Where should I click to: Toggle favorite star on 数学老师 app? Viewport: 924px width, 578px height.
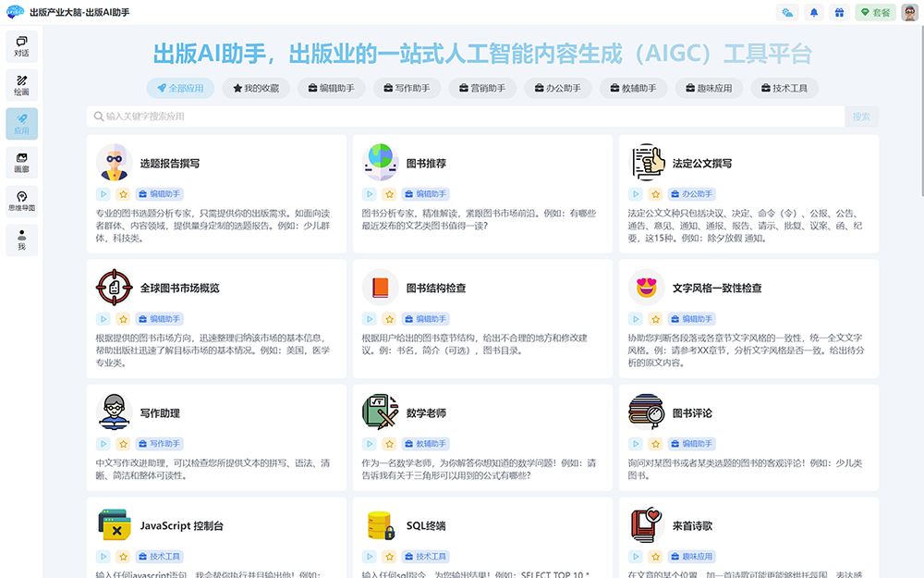pyautogui.click(x=389, y=444)
